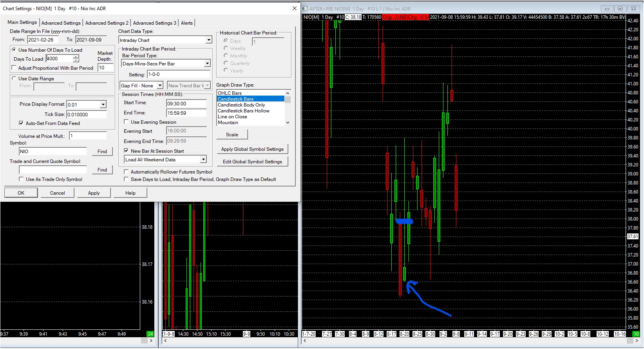The image size is (644, 349).
Task: Select the Yearly historical bar period
Action: coord(226,71)
